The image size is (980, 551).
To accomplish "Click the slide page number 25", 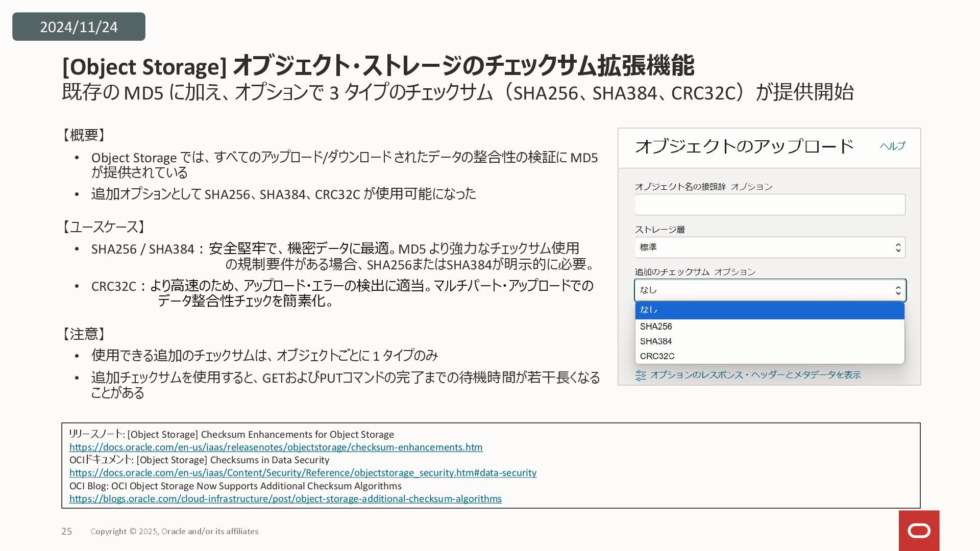I will (67, 532).
